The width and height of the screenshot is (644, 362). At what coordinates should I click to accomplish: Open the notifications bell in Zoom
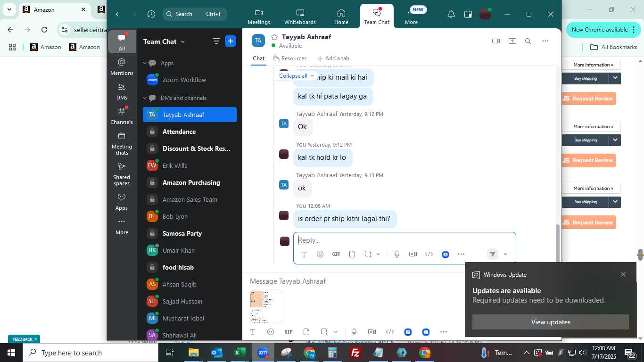pos(451,14)
